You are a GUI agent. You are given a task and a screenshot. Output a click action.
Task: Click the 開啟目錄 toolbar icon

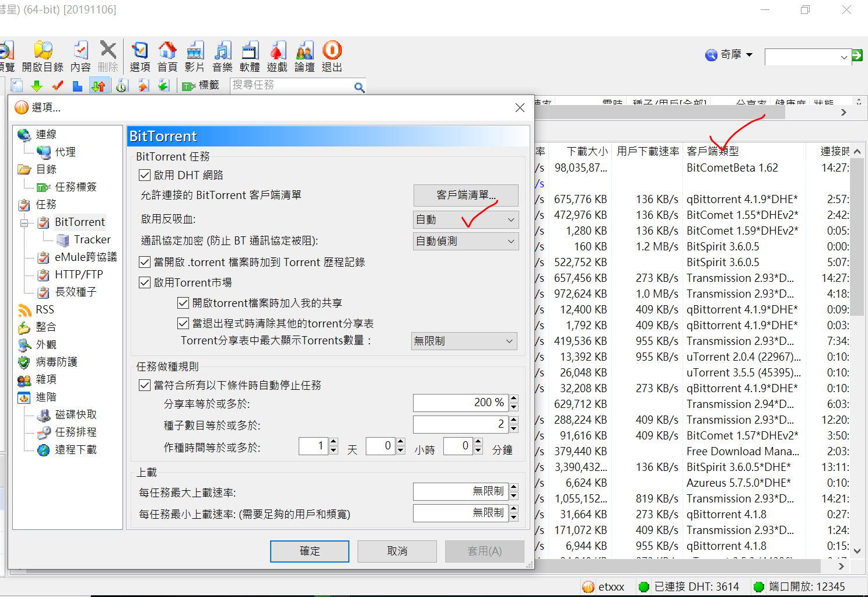tap(43, 56)
